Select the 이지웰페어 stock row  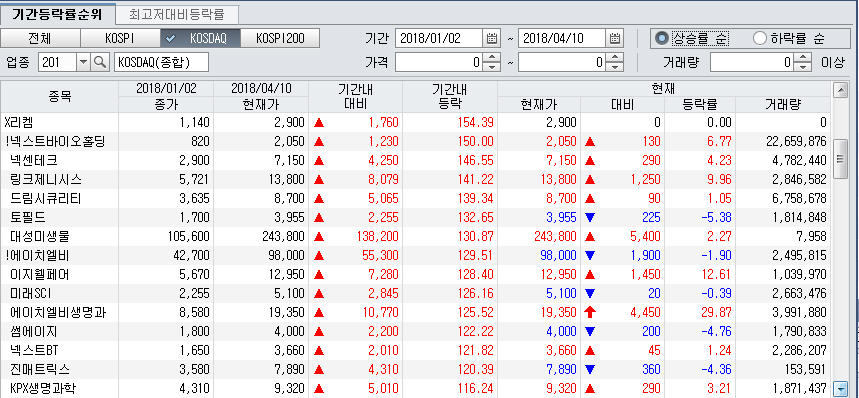(x=415, y=274)
